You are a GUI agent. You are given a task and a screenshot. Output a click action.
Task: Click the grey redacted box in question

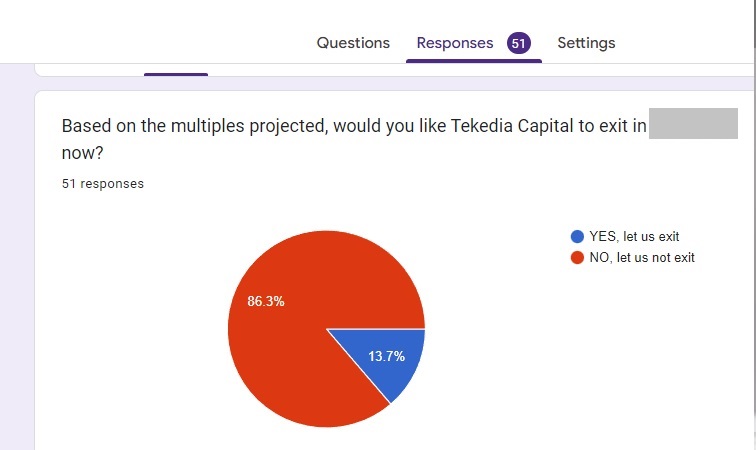[x=693, y=123]
